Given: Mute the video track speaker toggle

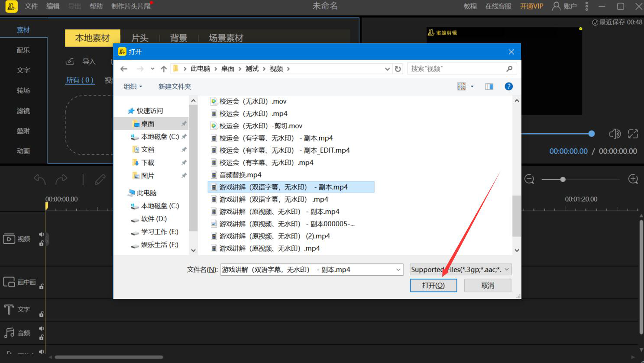Looking at the screenshot, I should 42,235.
